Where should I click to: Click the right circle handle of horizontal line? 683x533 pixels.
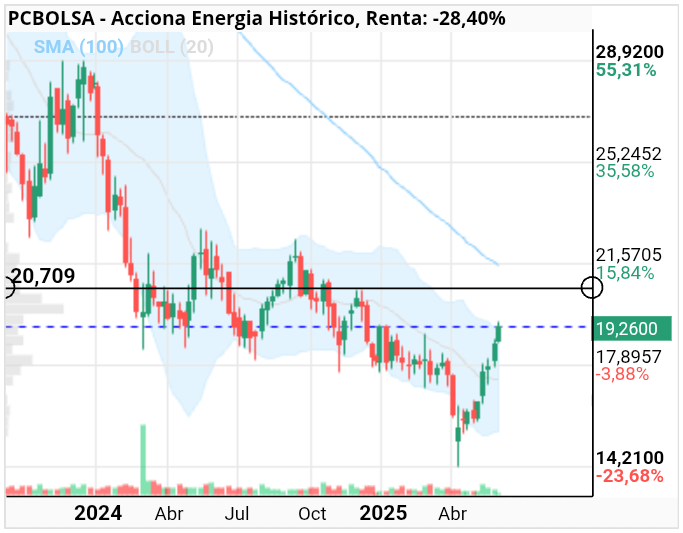coord(592,288)
